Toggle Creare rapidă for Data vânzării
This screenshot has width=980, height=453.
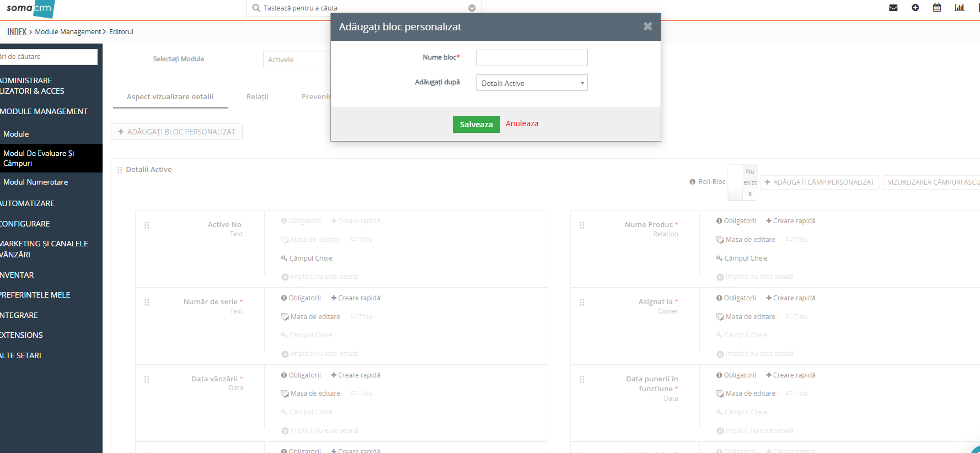pyautogui.click(x=356, y=375)
